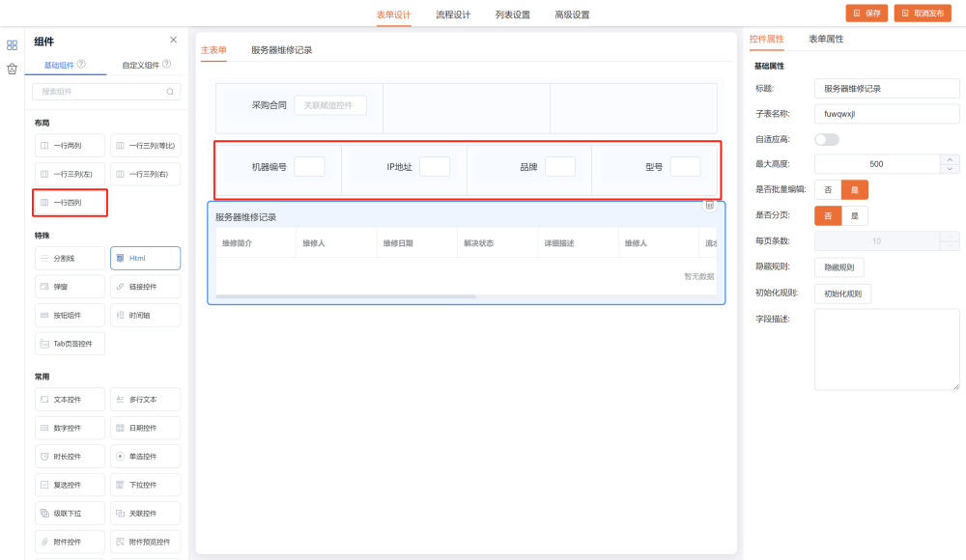This screenshot has width=966, height=560.
Task: Open the 隐藏规则 settings button
Action: tap(838, 267)
